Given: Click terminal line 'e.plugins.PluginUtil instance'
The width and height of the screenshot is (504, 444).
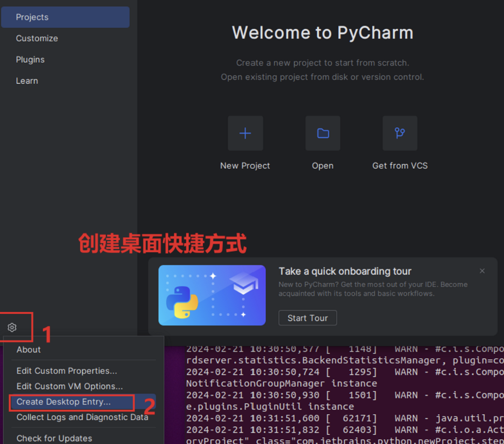Looking at the screenshot, I should 270,407.
